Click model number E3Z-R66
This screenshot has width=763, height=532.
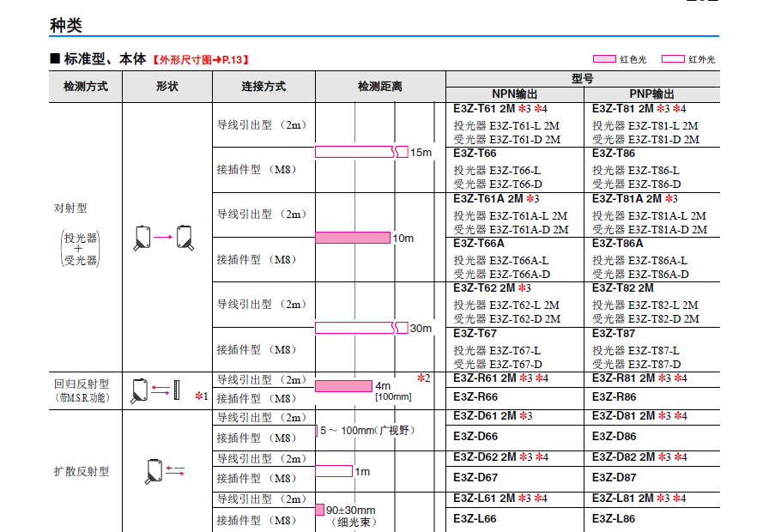click(475, 397)
